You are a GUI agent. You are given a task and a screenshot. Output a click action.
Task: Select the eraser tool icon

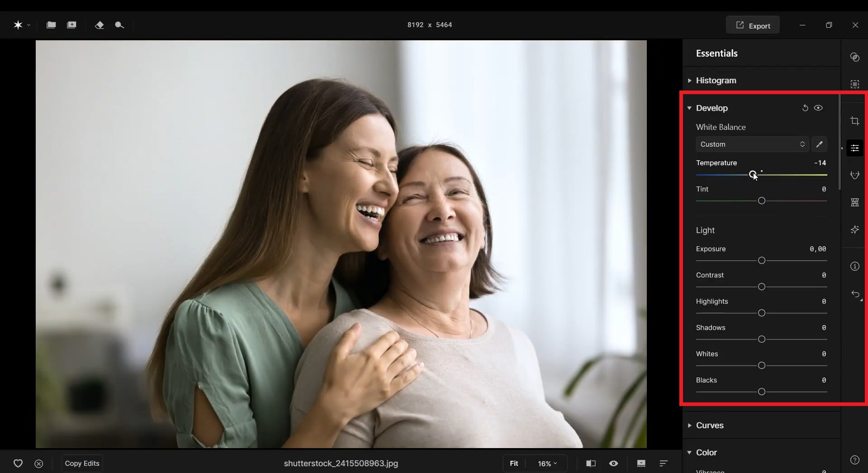100,25
